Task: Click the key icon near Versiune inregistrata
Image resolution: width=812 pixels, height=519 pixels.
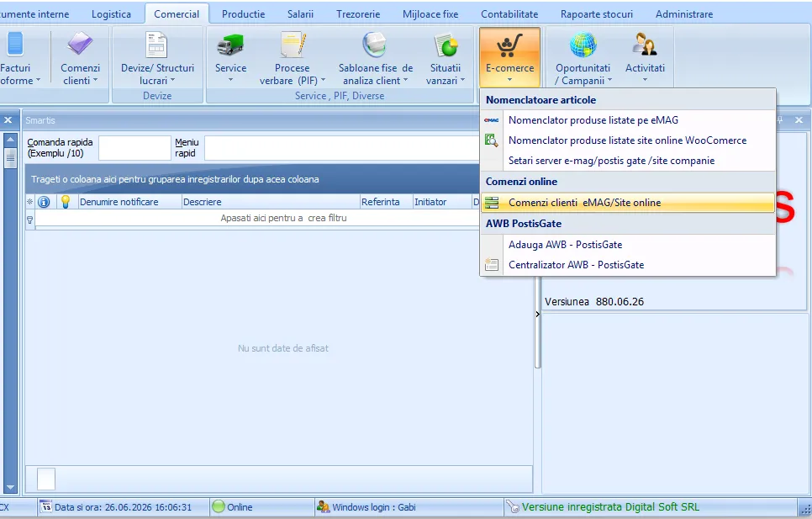Action: click(512, 507)
